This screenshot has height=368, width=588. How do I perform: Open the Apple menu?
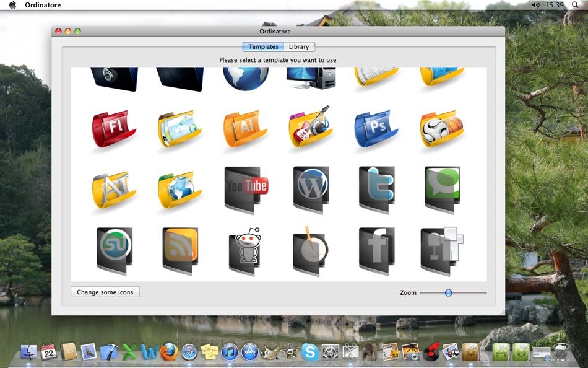pos(12,5)
